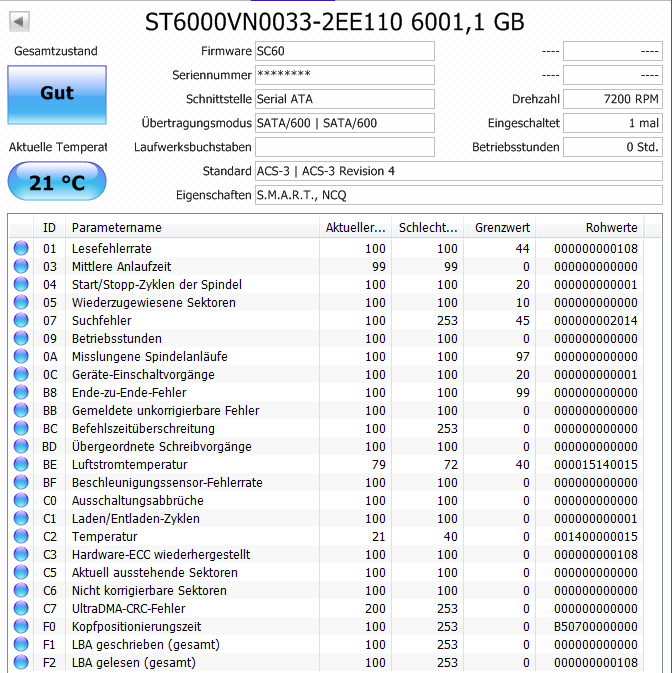Click status orb for Lesefehlerrate row
Screen dimensions: 672x673
point(21,248)
